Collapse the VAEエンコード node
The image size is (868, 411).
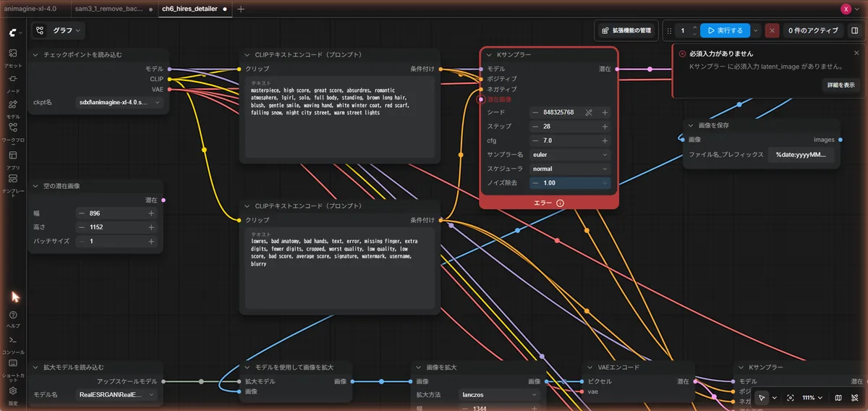click(x=591, y=367)
